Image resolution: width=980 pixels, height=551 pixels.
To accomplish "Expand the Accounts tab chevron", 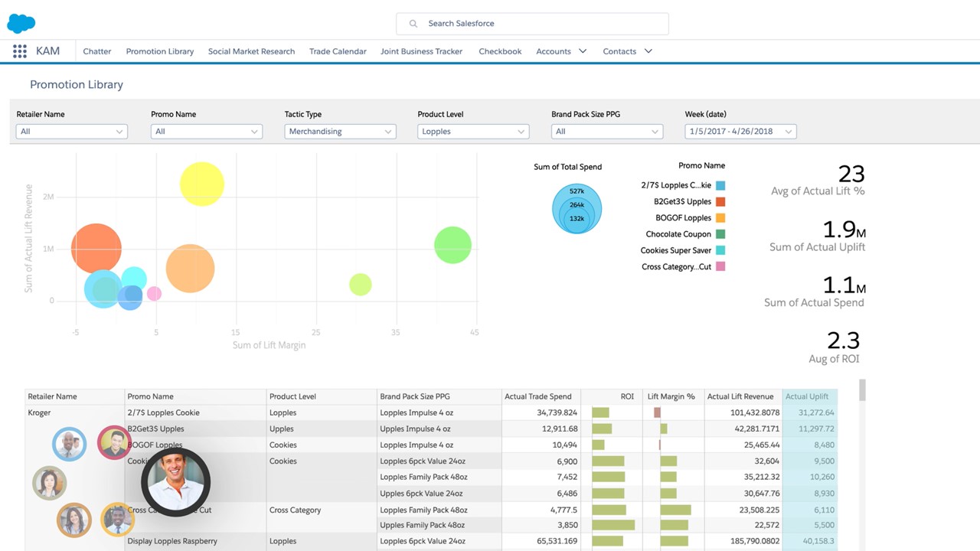I will click(x=583, y=51).
